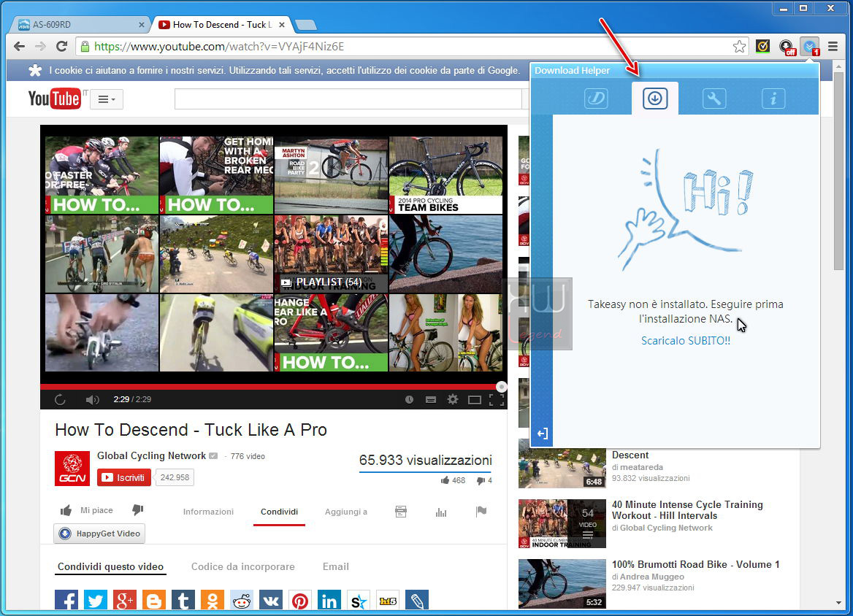Share the video on Twitter

click(x=96, y=601)
